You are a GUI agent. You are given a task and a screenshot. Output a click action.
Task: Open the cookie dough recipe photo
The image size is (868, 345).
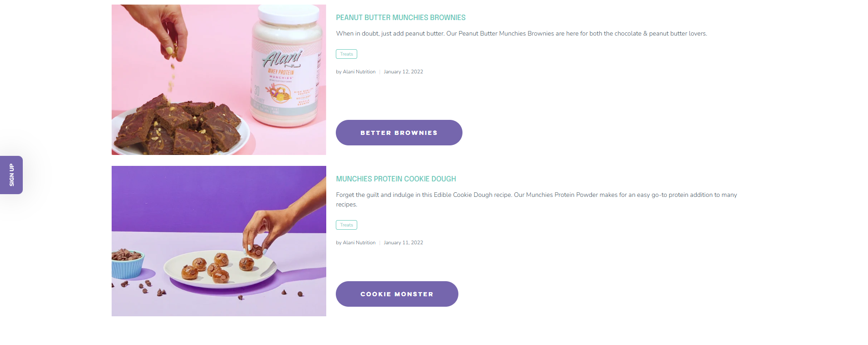pos(219,241)
